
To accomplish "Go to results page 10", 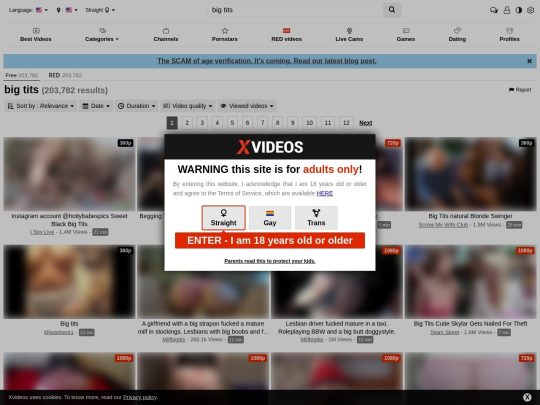I will [309, 123].
